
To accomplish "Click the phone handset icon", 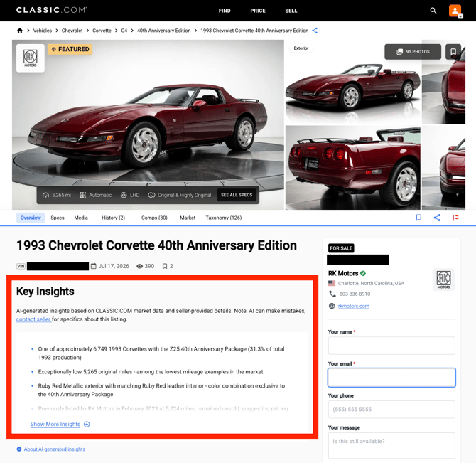I will click(332, 294).
